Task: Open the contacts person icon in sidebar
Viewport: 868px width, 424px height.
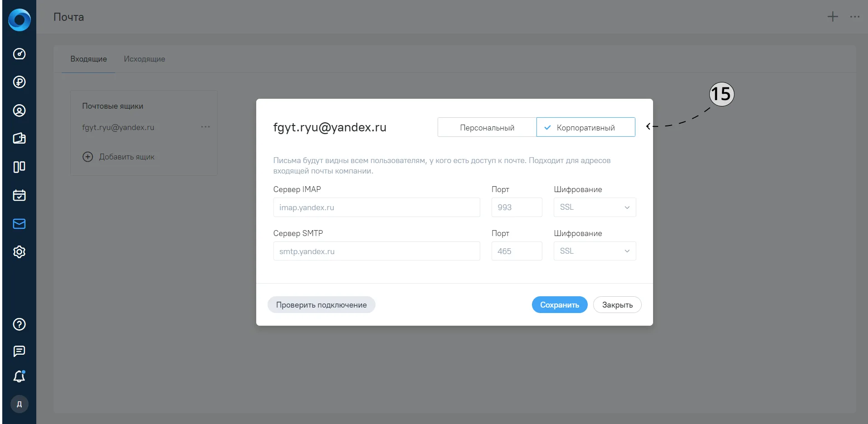Action: pyautogui.click(x=19, y=111)
